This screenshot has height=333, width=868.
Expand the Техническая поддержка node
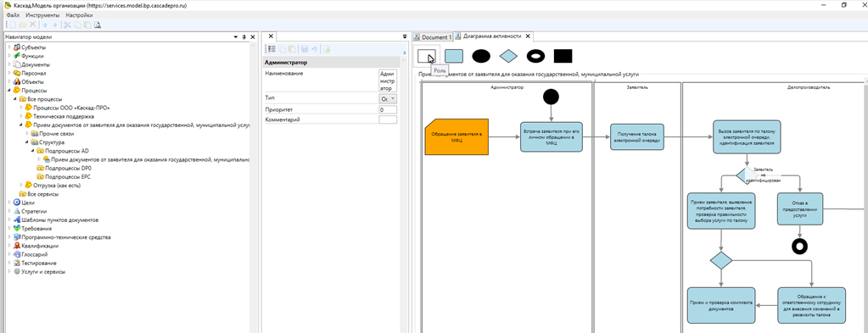22,116
